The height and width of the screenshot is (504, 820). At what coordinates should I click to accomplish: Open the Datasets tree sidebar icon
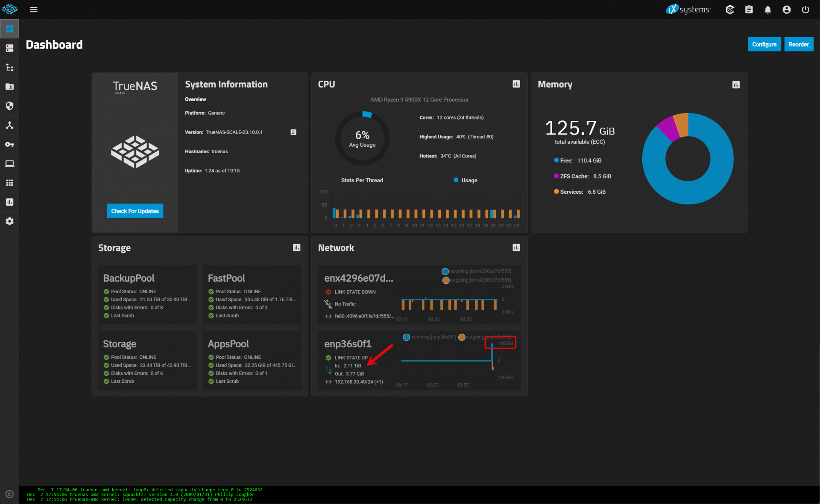9,67
